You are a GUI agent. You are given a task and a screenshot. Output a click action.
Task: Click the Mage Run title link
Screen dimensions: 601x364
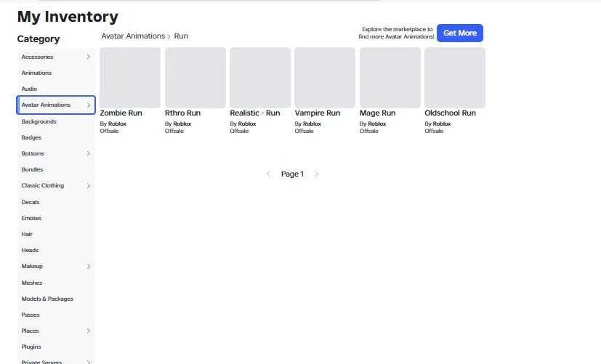378,113
